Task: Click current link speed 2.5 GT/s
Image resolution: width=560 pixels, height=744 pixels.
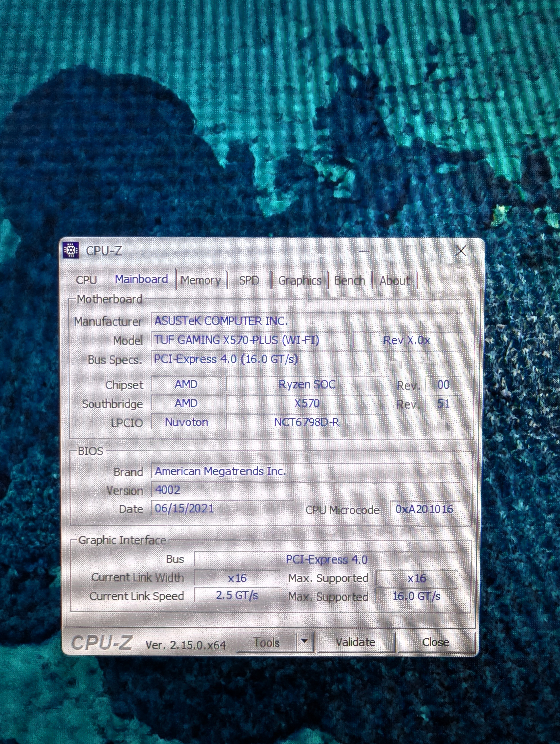Action: coord(237,596)
